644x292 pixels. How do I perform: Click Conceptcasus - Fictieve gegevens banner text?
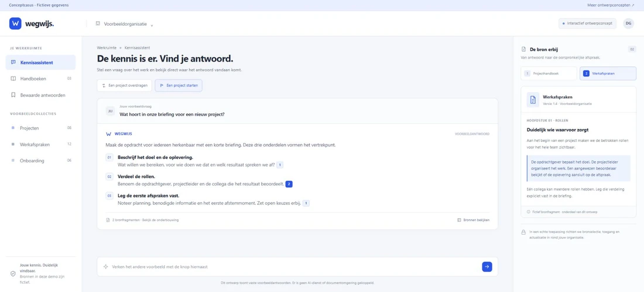point(39,5)
